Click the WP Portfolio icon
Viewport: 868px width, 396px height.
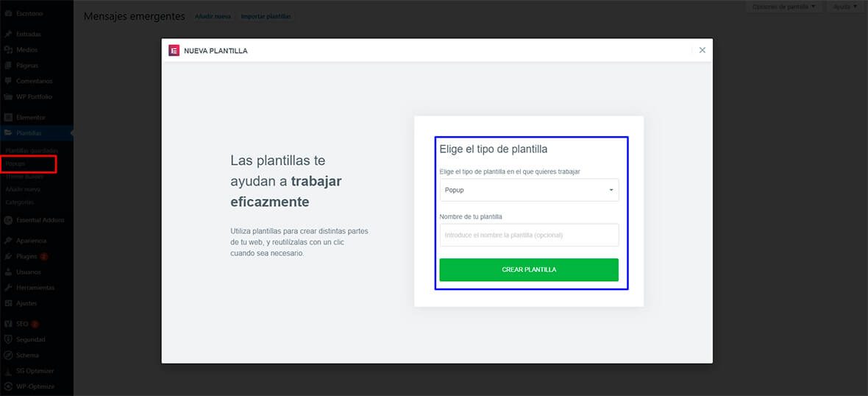(8, 96)
